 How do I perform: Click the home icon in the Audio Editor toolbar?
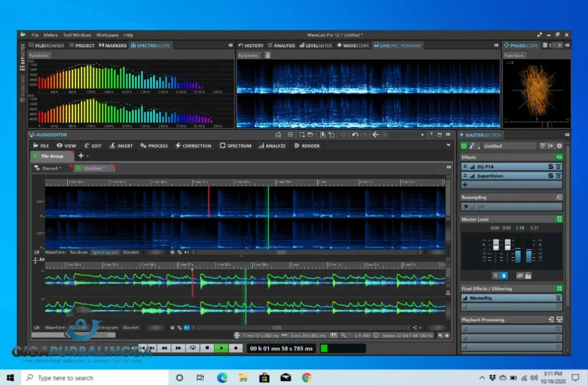click(x=278, y=135)
